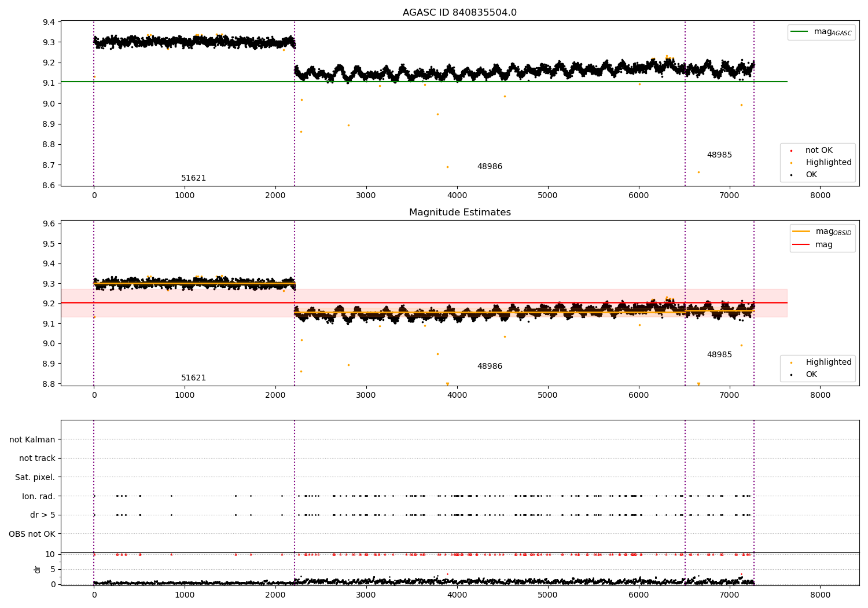Click the 8000 tick under the bottom plot
The width and height of the screenshot is (868, 608).
coord(820,595)
